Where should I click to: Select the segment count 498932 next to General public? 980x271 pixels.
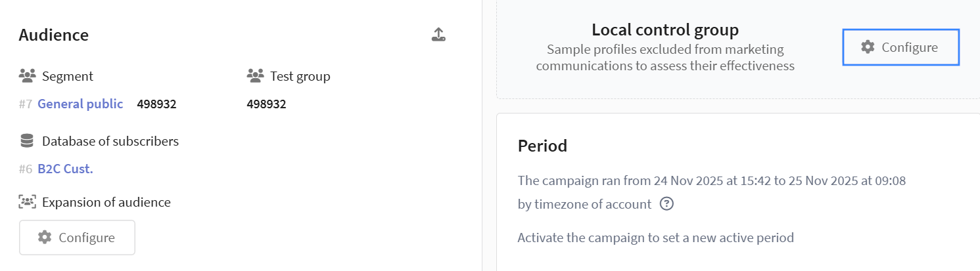pyautogui.click(x=156, y=104)
